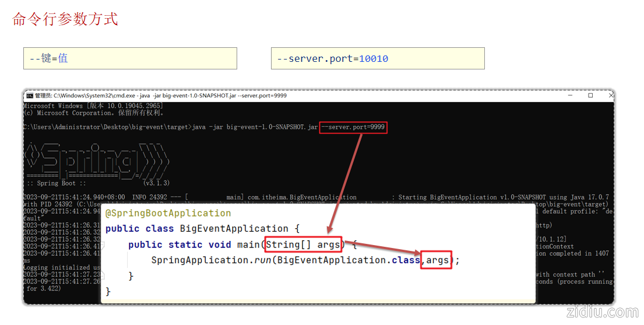Viewport: 644px width, 325px height.
Task: Click the red-boxed args in run call
Action: (x=437, y=260)
